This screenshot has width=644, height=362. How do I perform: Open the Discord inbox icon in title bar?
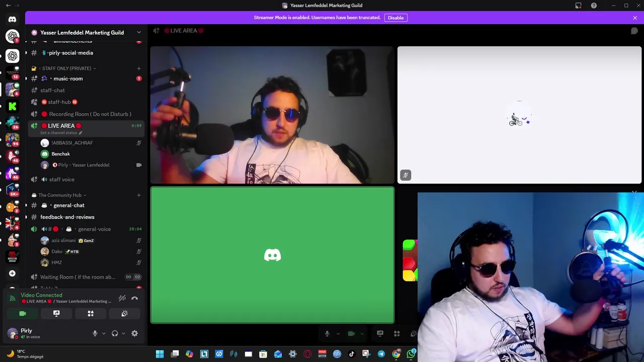coord(579,6)
